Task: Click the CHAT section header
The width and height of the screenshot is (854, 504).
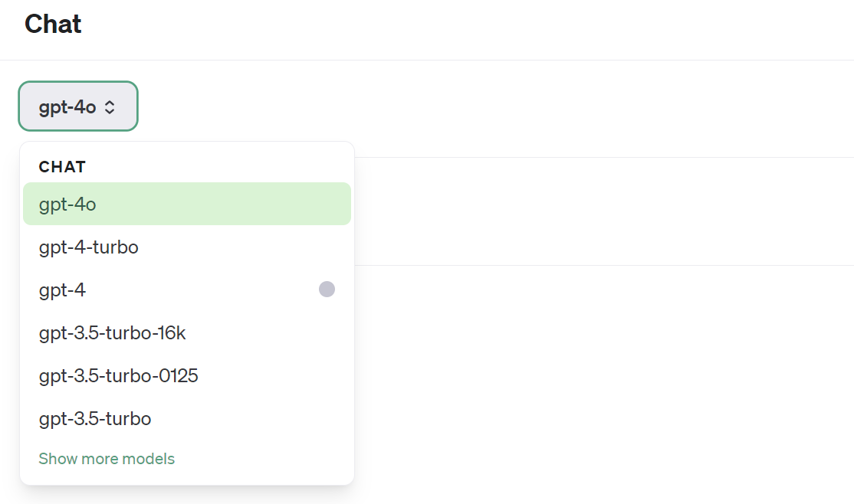Action: (x=62, y=166)
